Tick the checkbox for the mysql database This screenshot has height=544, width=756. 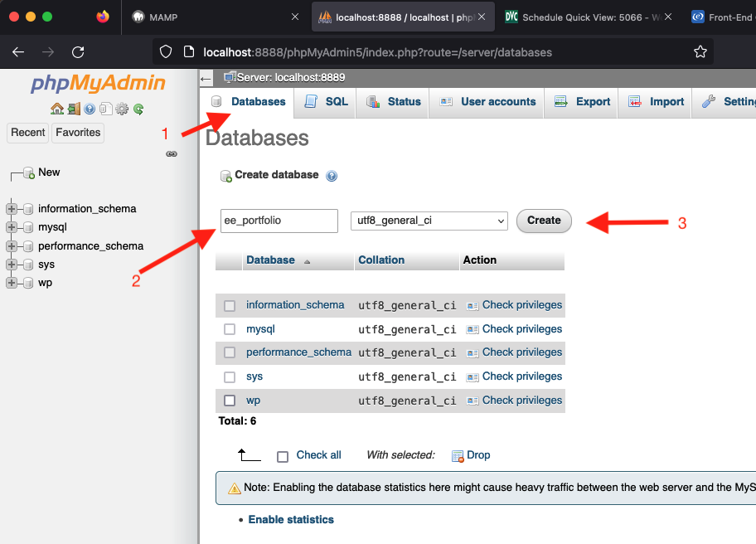pyautogui.click(x=230, y=329)
